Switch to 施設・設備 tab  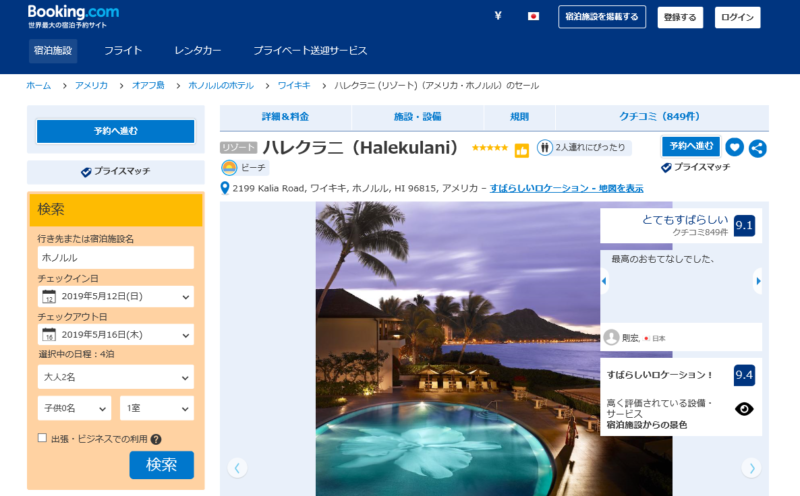(x=417, y=117)
